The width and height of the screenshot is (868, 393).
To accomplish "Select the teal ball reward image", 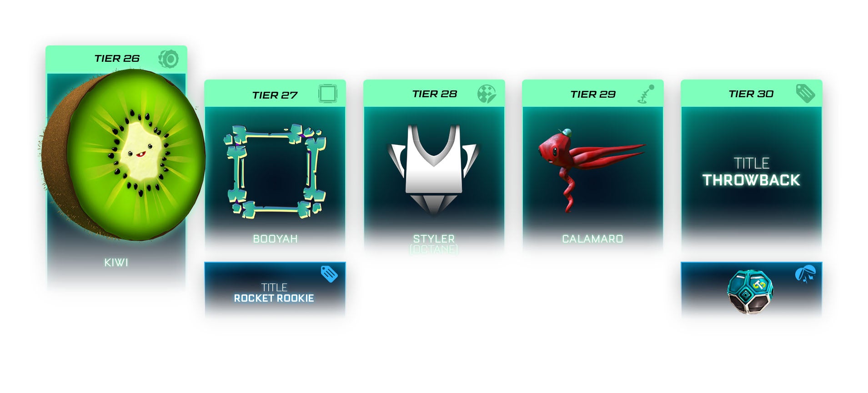I will point(750,292).
